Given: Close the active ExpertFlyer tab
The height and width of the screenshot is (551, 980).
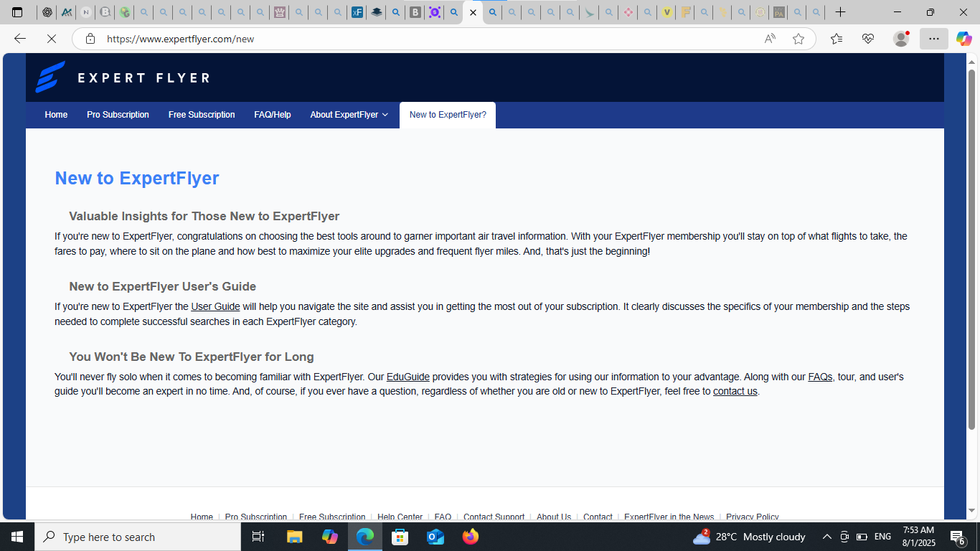Looking at the screenshot, I should pos(473,12).
